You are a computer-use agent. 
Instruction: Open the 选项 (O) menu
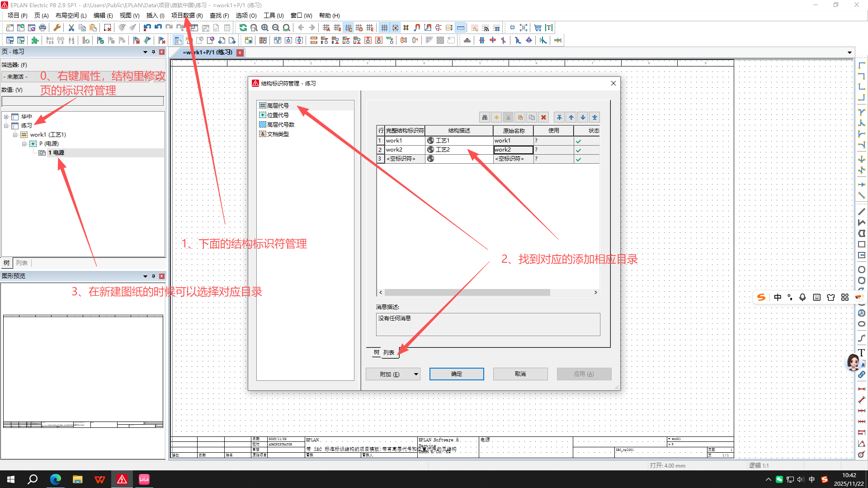coord(246,15)
